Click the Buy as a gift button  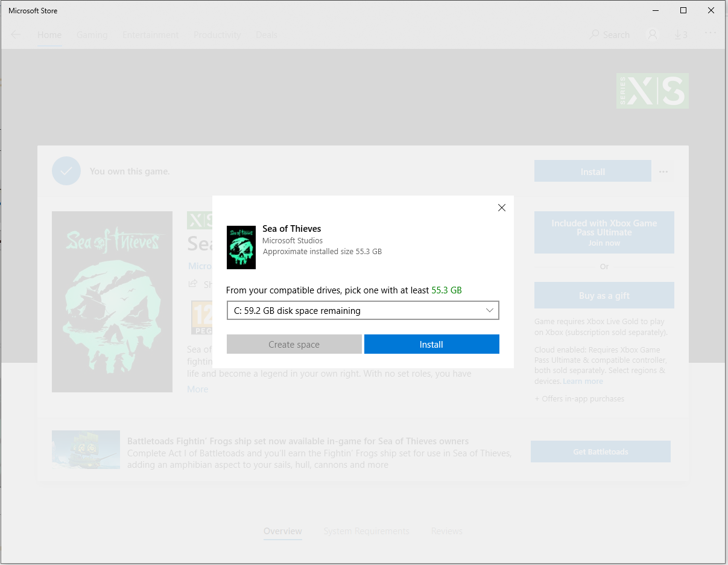[604, 295]
